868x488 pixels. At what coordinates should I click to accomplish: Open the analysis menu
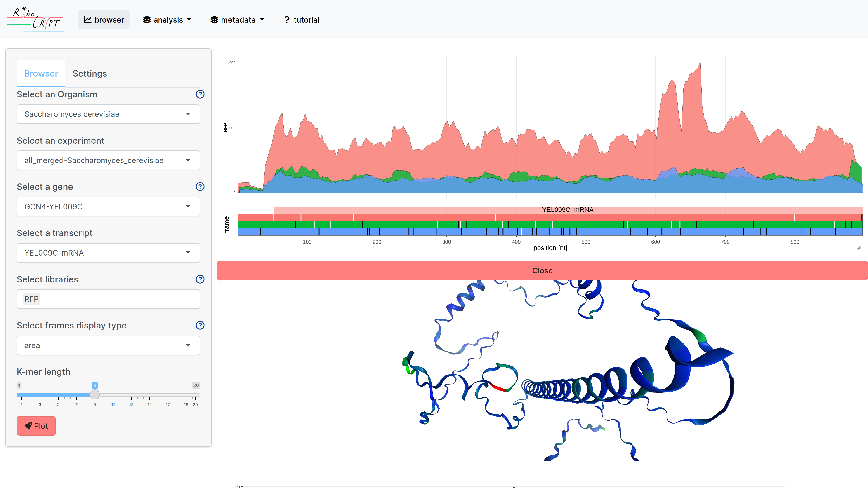click(167, 20)
